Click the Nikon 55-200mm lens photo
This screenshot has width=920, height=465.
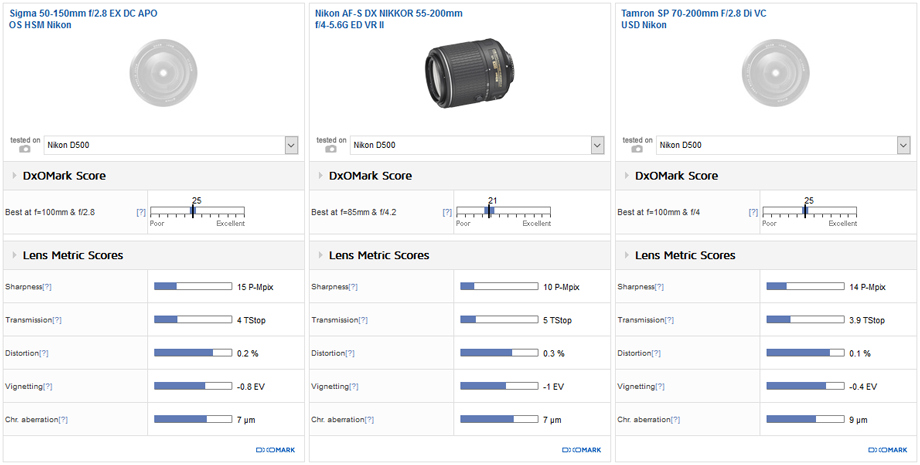[x=469, y=73]
